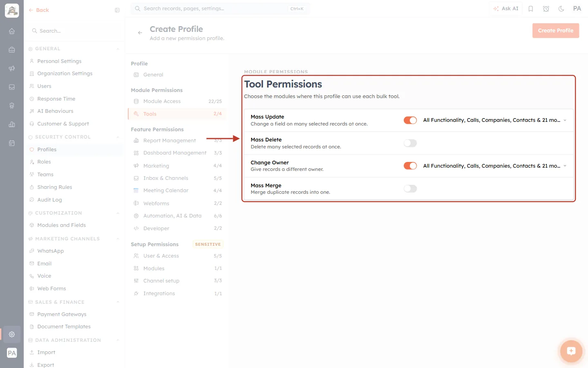Go to Inbox & Channels permissions
The height and width of the screenshot is (368, 588).
coord(177,178)
